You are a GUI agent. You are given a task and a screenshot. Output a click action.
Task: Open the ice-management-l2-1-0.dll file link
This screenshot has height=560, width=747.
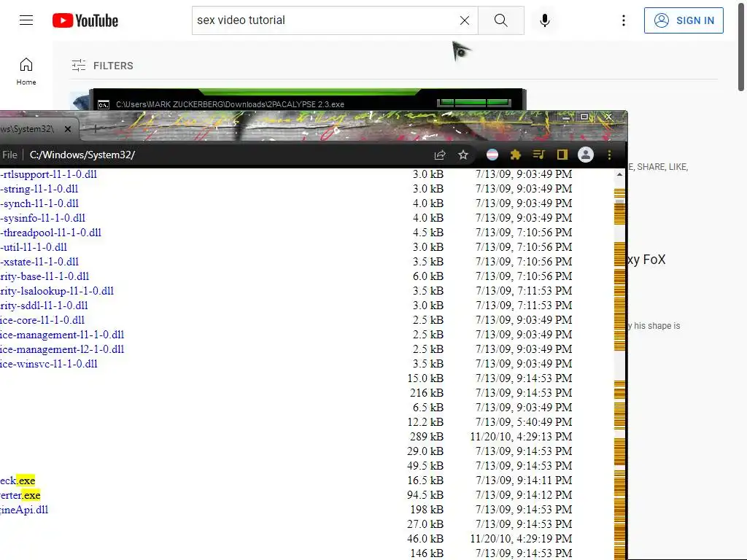[62, 349]
